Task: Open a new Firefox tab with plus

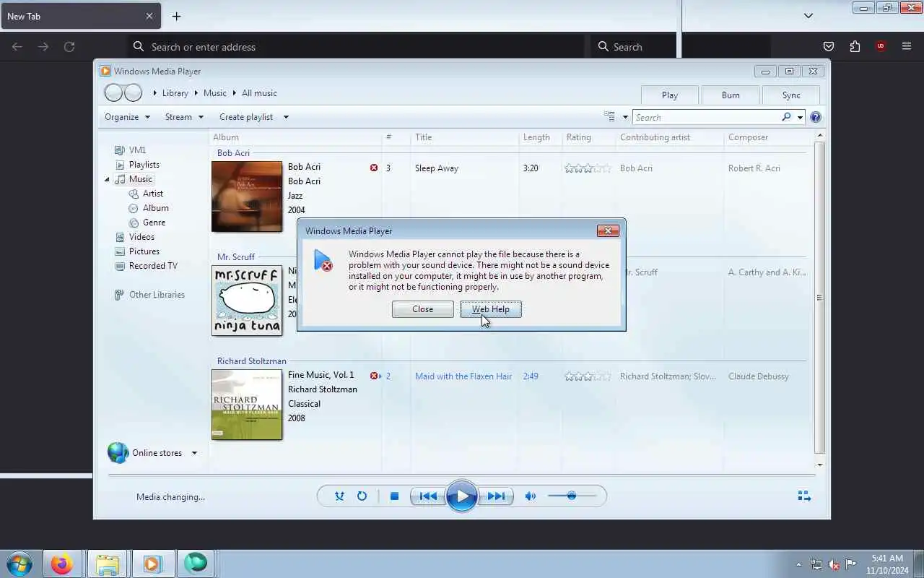Action: coord(176,16)
